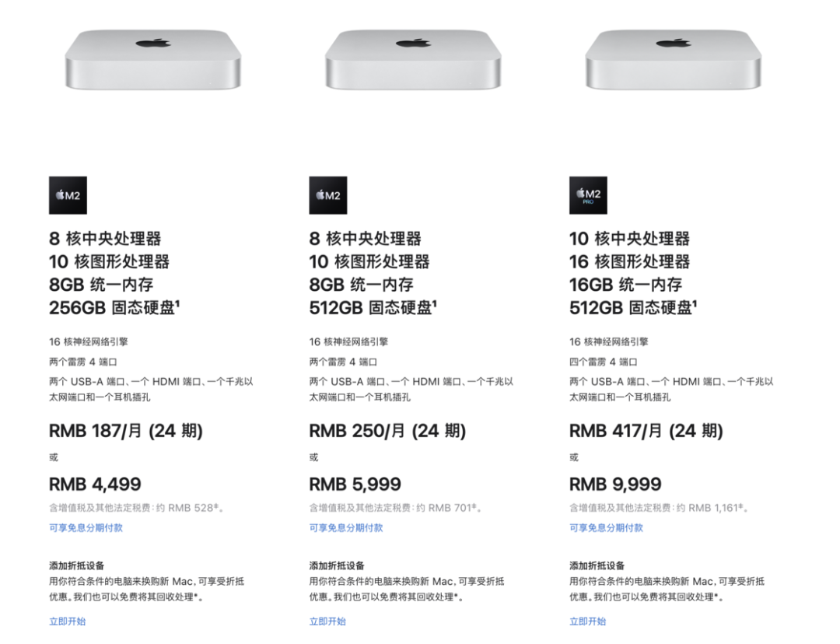Click 立即开始 trade-in link for M2 Pro model
The height and width of the screenshot is (644, 840).
coord(588,621)
